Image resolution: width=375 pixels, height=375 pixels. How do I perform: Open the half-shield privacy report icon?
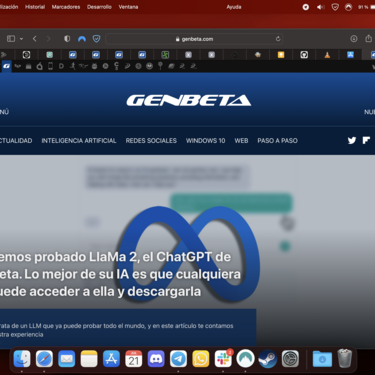point(67,39)
